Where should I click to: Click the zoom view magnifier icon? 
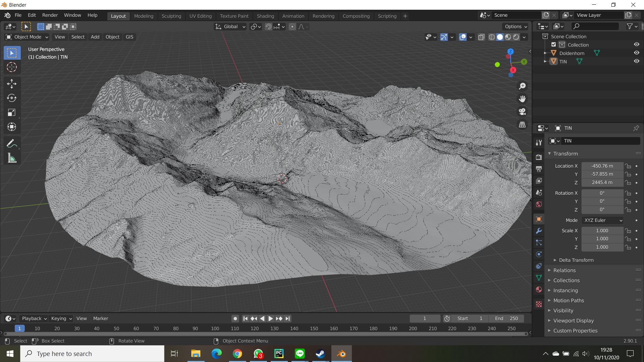coord(522,86)
